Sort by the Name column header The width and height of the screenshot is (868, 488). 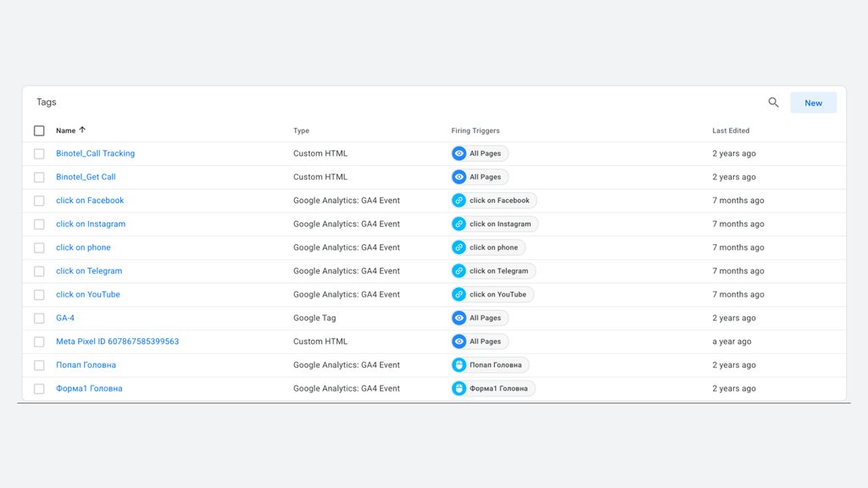tap(65, 130)
